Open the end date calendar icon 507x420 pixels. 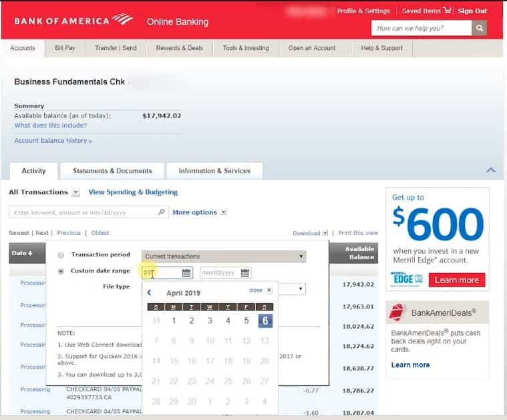[245, 272]
